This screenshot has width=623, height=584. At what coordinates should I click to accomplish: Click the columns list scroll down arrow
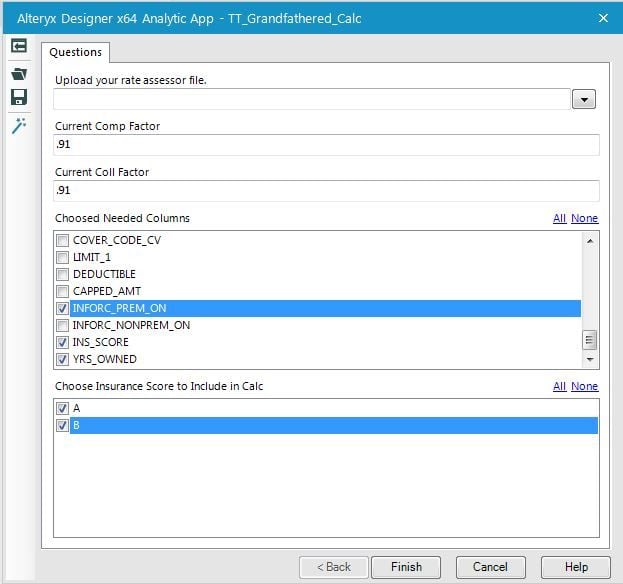[590, 360]
